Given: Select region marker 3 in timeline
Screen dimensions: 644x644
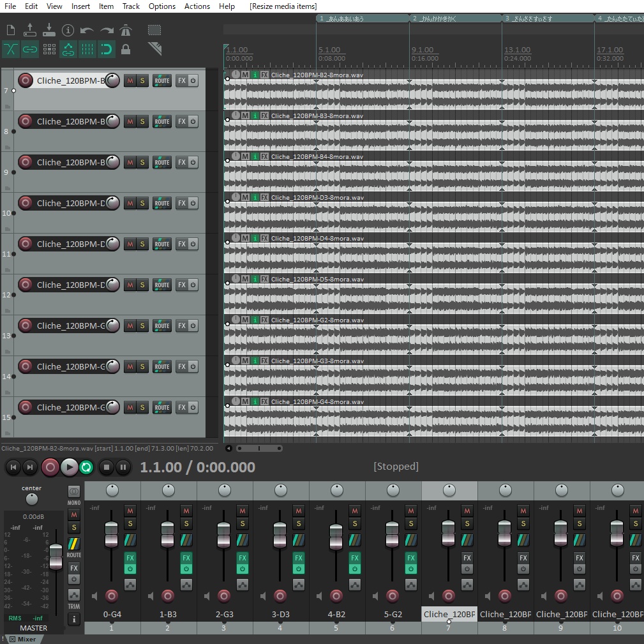Looking at the screenshot, I should coord(548,19).
